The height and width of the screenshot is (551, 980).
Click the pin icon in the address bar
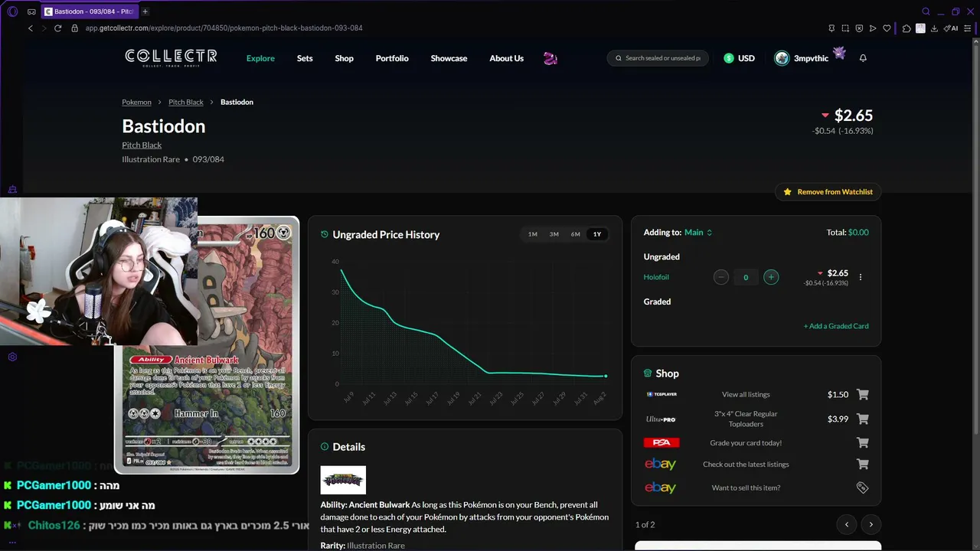pyautogui.click(x=831, y=28)
